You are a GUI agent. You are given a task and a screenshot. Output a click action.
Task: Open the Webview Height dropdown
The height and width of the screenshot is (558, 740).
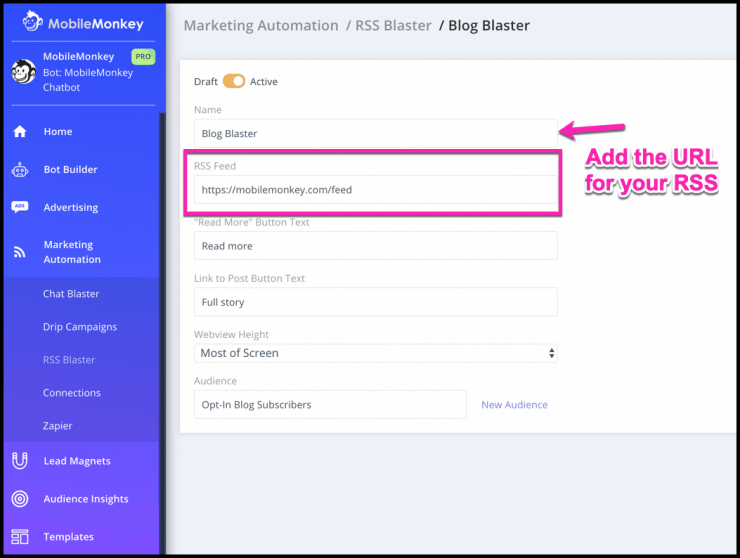(376, 353)
